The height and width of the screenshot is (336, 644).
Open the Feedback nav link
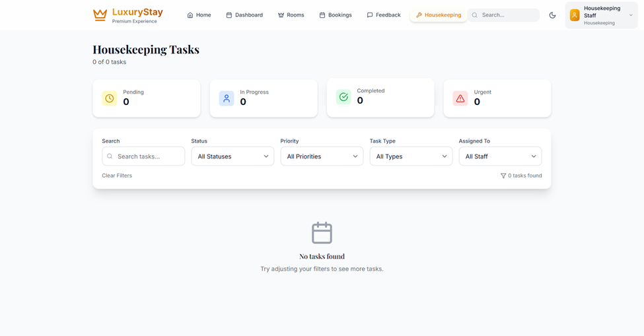click(x=384, y=15)
